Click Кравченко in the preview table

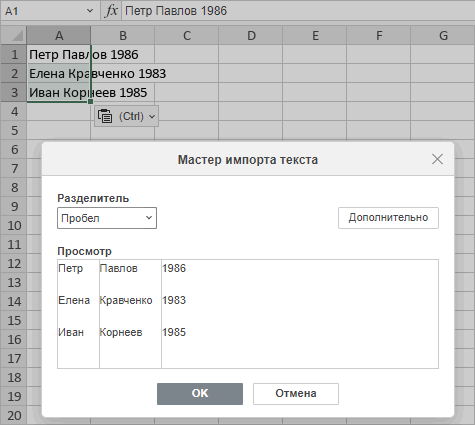tap(126, 300)
